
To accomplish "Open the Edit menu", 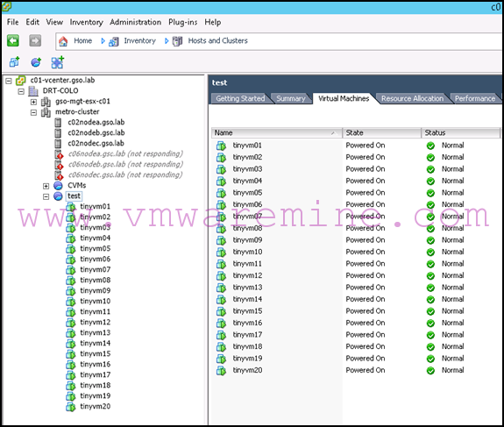I will [32, 22].
